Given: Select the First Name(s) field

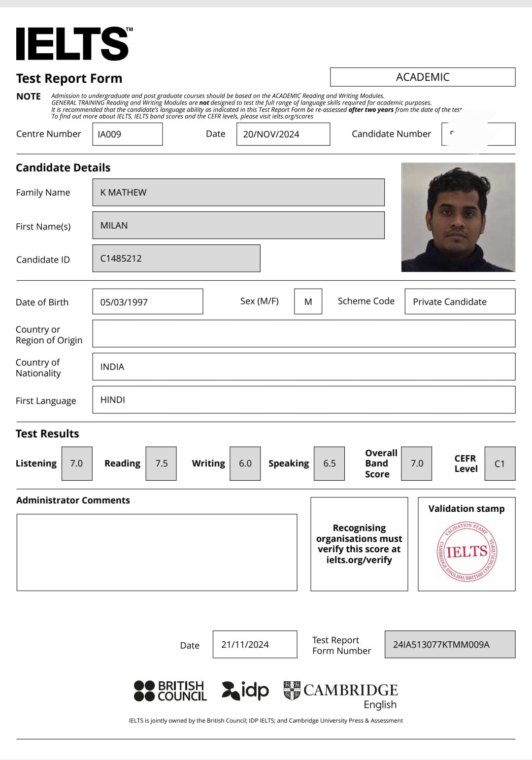Looking at the screenshot, I should [238, 225].
